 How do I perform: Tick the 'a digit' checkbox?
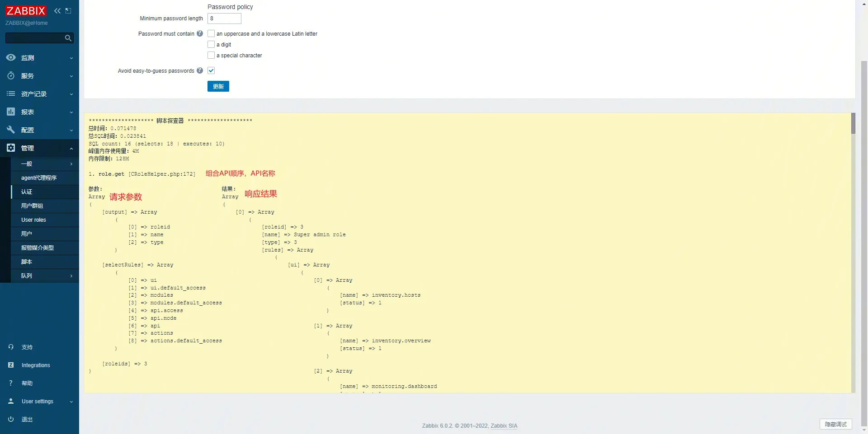[x=211, y=44]
